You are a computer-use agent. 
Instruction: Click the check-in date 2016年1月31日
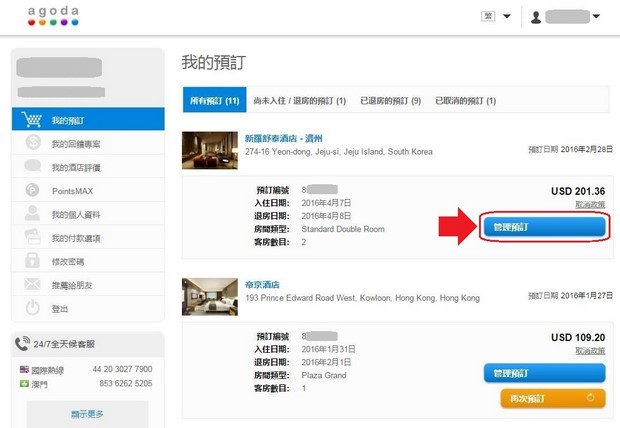pos(328,349)
